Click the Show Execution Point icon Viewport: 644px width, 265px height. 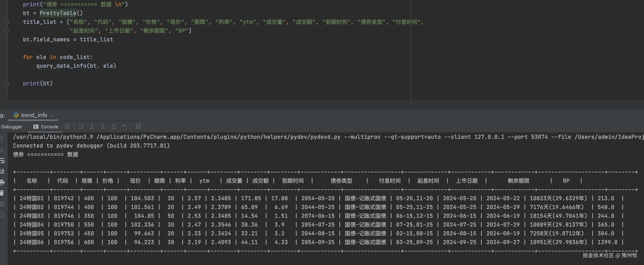67,126
